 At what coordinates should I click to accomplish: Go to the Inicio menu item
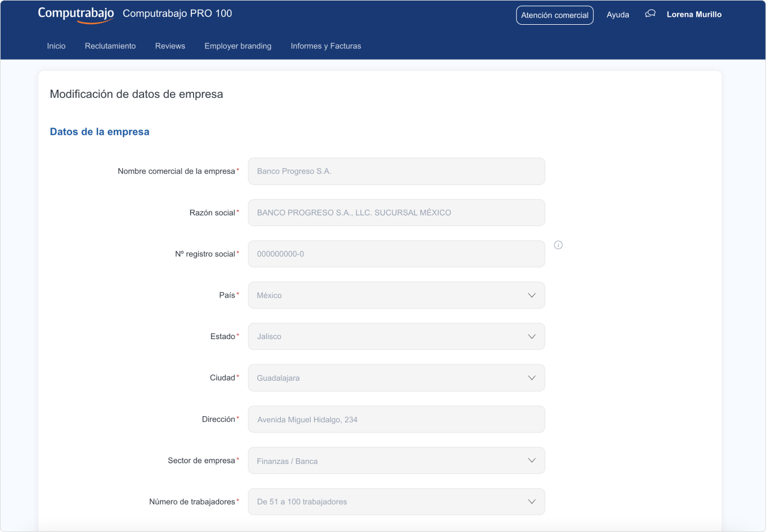56,46
